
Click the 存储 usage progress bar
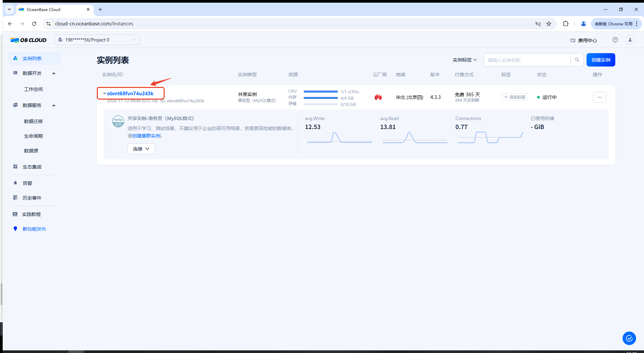[x=321, y=104]
